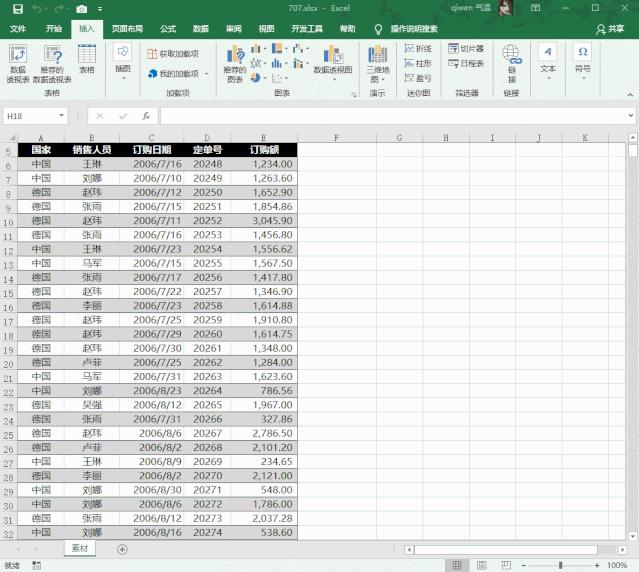639x572 pixels.
Task: Click into the formula bar
Action: click(x=393, y=116)
